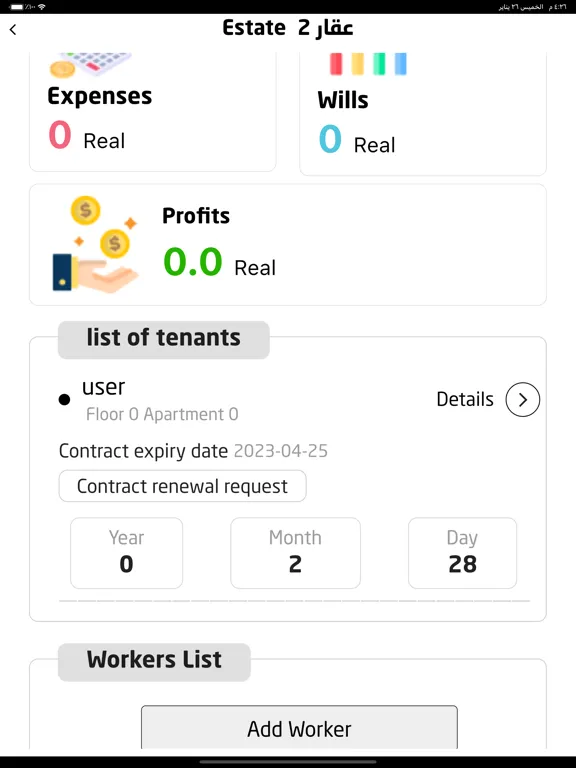Open the Details link for user
Screen dimensions: 576x768
point(465,400)
